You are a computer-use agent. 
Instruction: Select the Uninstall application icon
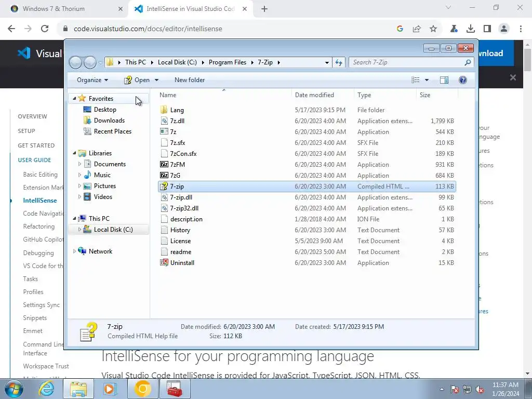(x=164, y=262)
